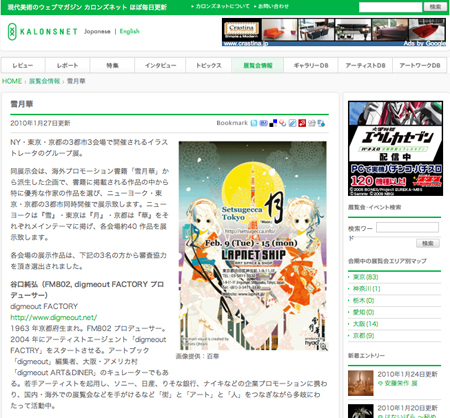Open the 京都 (9) area link
This screenshot has width=450, height=418.
pos(363,335)
